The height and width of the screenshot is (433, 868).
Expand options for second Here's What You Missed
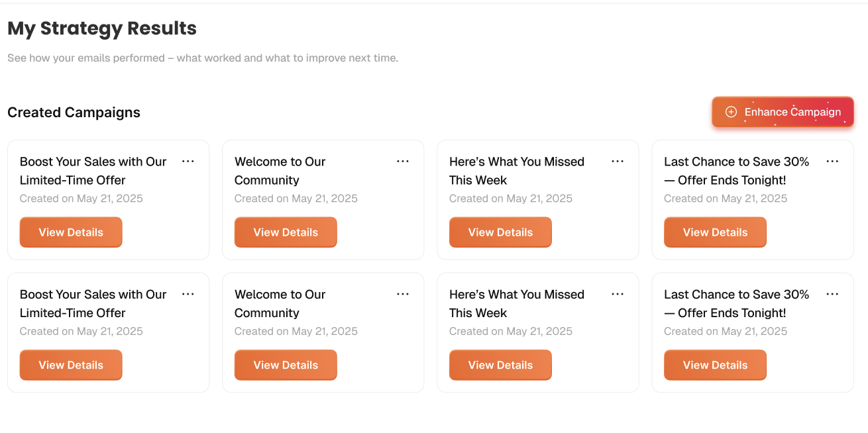pyautogui.click(x=617, y=293)
